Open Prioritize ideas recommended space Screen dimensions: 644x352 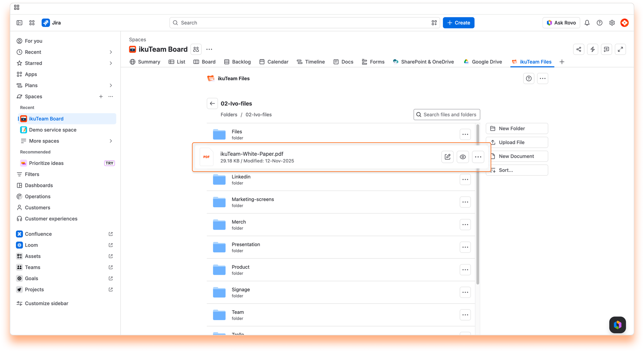coord(67,163)
